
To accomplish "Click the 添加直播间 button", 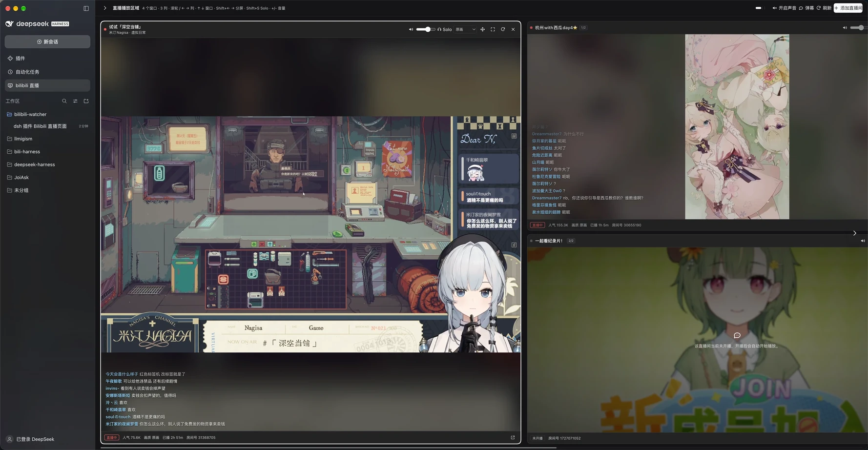I will pyautogui.click(x=848, y=8).
